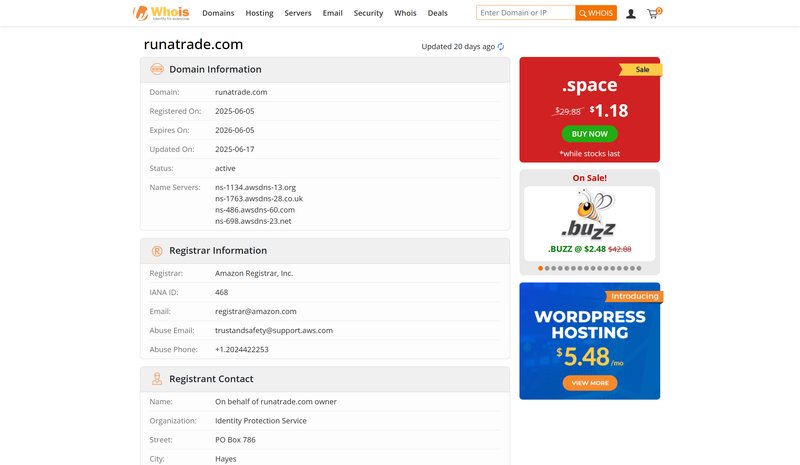
Task: Select the status value active
Action: pos(225,168)
